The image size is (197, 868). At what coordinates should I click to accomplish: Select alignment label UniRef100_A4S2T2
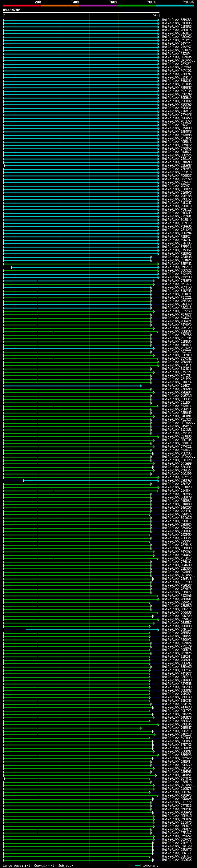[x=177, y=125]
